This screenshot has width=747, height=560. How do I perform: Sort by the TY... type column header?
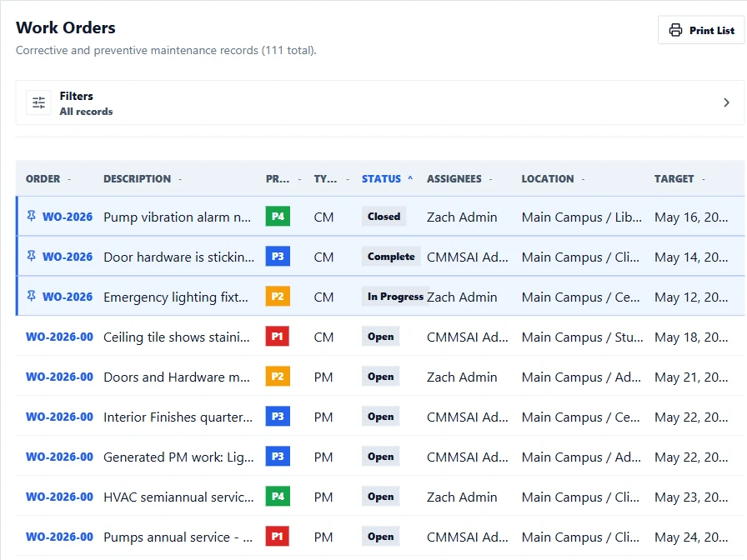[325, 179]
